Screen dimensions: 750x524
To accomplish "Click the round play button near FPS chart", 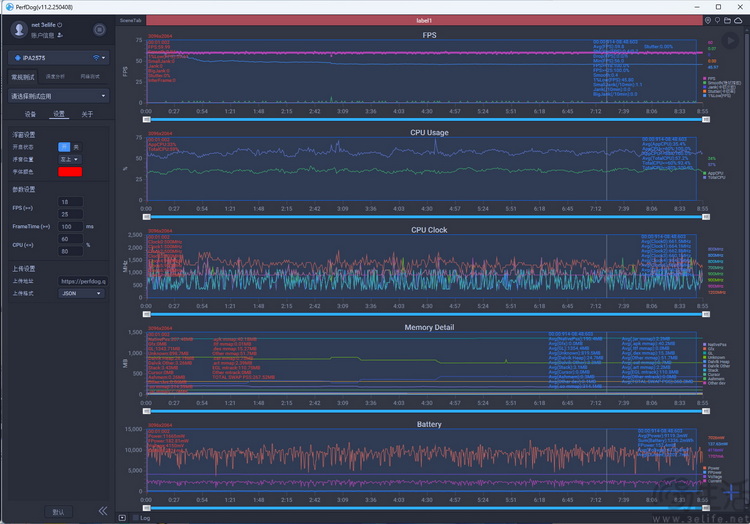I will click(730, 41).
